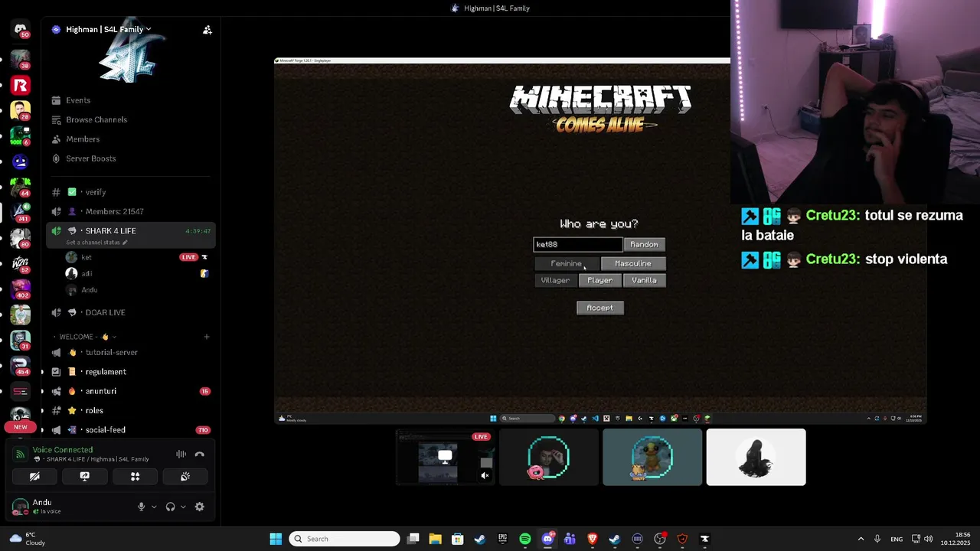Click the taskbar Search box
Screen dimensions: 980x551
(345, 539)
